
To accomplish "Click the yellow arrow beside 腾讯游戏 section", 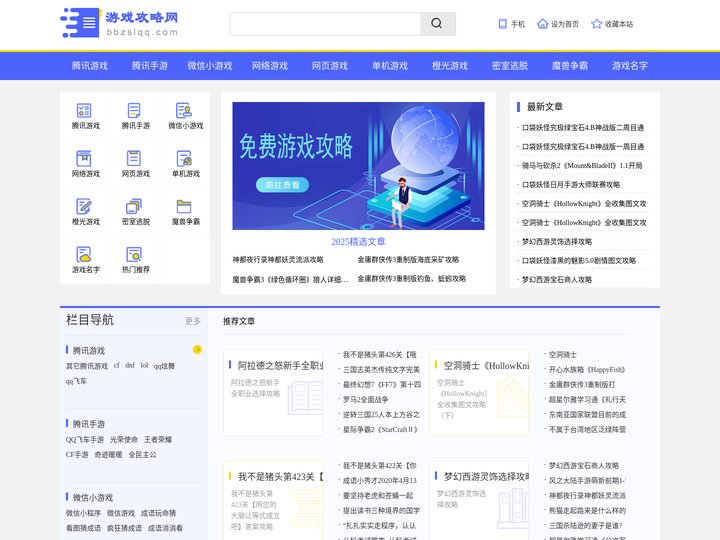I will tap(197, 349).
